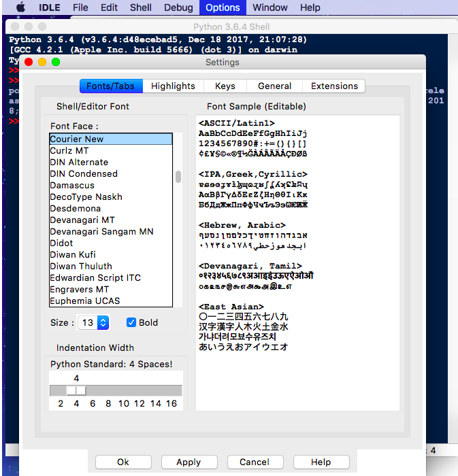Click the <ASCII/Latin1> sample heading
458x476 pixels.
click(237, 123)
